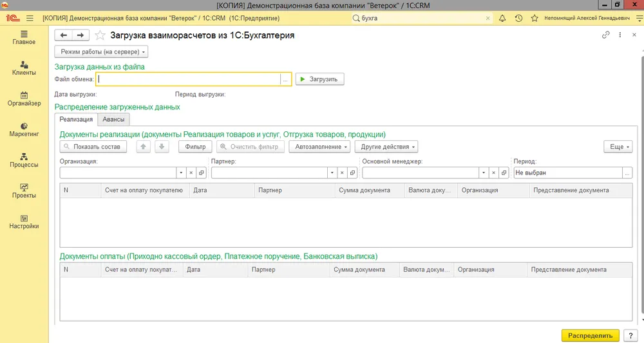The width and height of the screenshot is (644, 343).
Task: Click Представление документа header in payments table
Action: click(x=579, y=270)
